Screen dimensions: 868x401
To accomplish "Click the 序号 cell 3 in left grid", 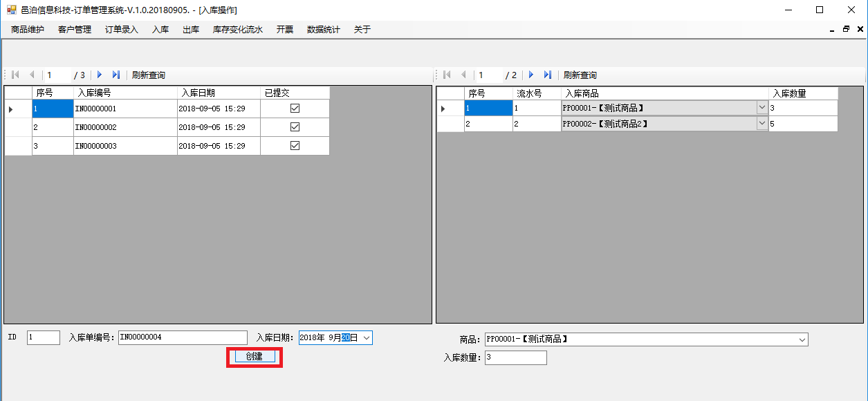I will pyautogui.click(x=53, y=146).
